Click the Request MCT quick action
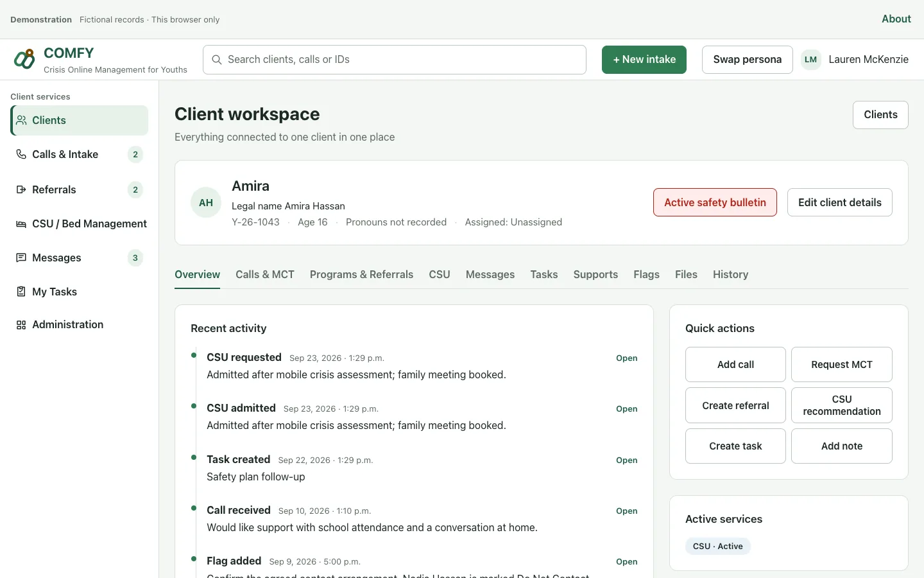This screenshot has width=924, height=578. (842, 365)
